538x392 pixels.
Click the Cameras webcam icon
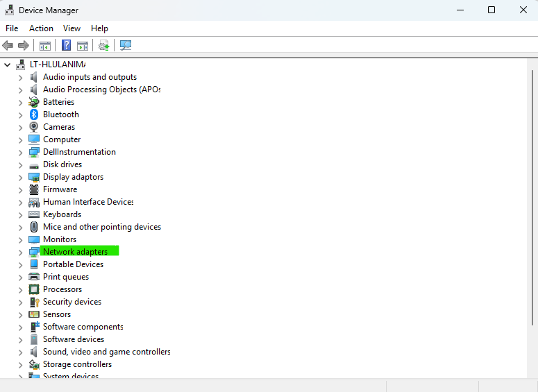pyautogui.click(x=33, y=127)
